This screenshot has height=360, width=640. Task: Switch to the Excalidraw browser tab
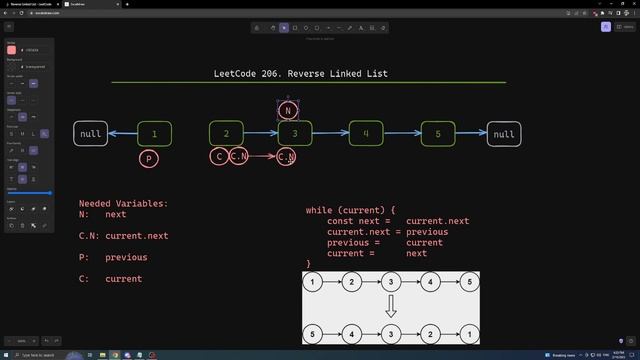91,4
